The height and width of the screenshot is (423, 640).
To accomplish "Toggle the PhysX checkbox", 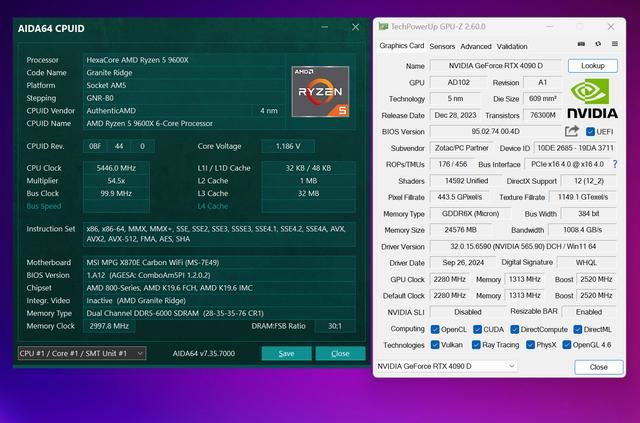I will (530, 345).
